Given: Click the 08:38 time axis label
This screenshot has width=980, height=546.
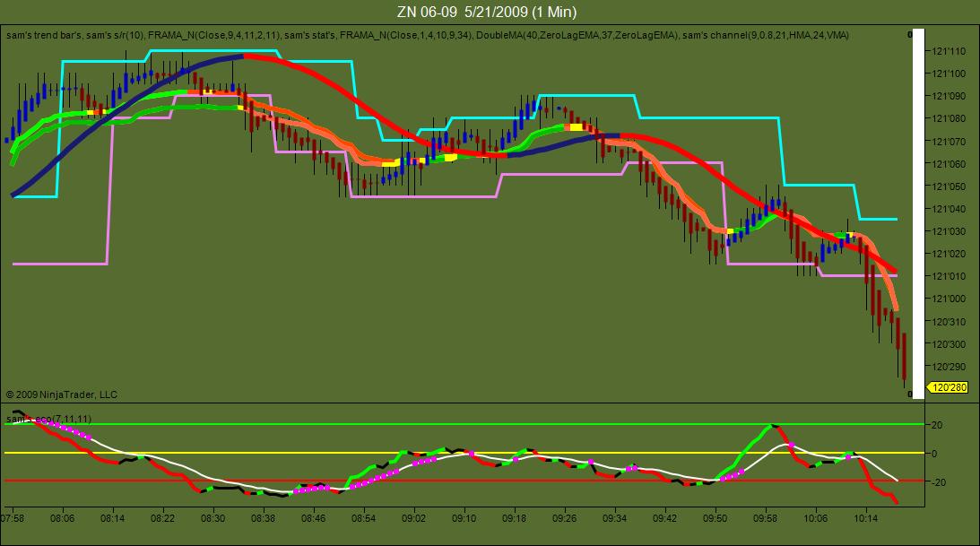Looking at the screenshot, I should point(263,518).
